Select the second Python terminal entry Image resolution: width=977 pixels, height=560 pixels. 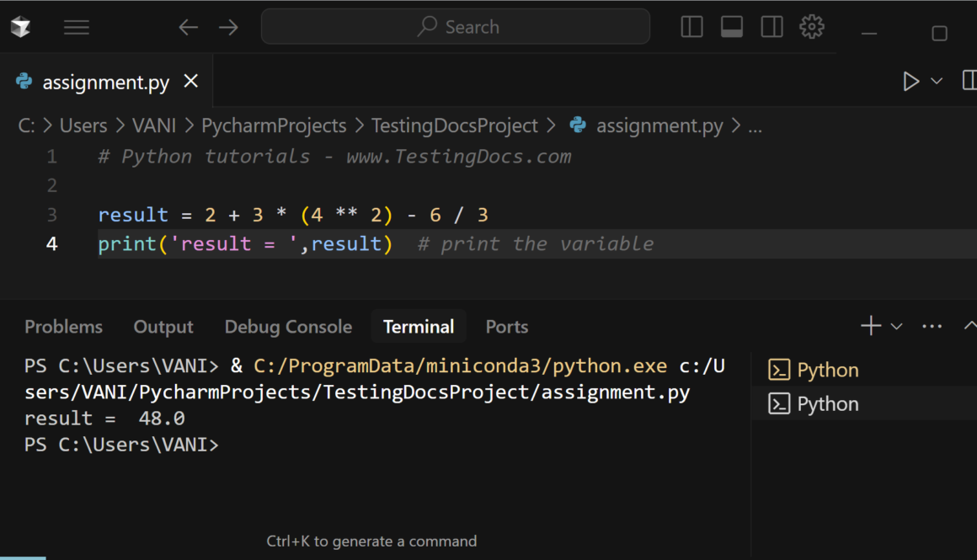coord(827,404)
